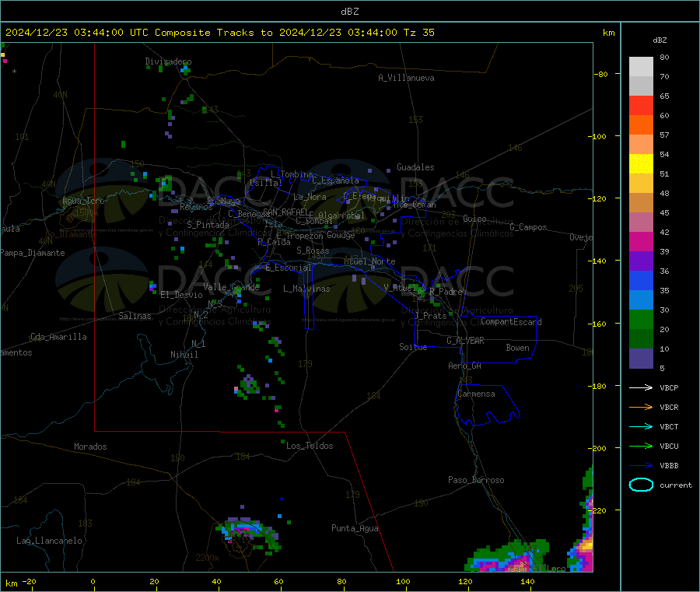Click the Lag.Llancanelo map label
Image resolution: width=700 pixels, height=592 pixels.
[x=49, y=541]
